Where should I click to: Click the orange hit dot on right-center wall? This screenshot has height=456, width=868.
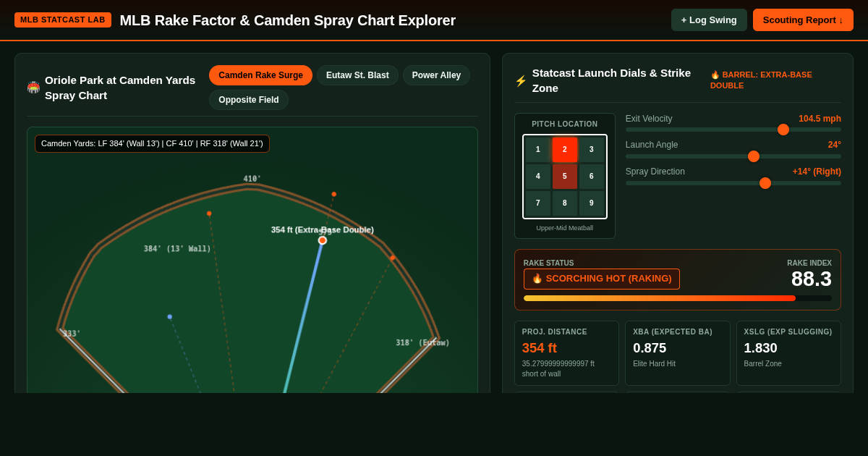(x=393, y=258)
